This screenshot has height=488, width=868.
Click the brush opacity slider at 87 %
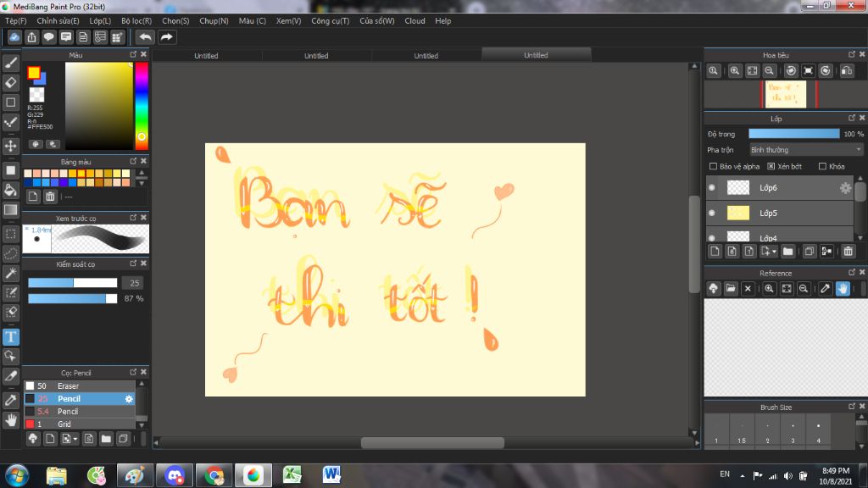[73, 298]
